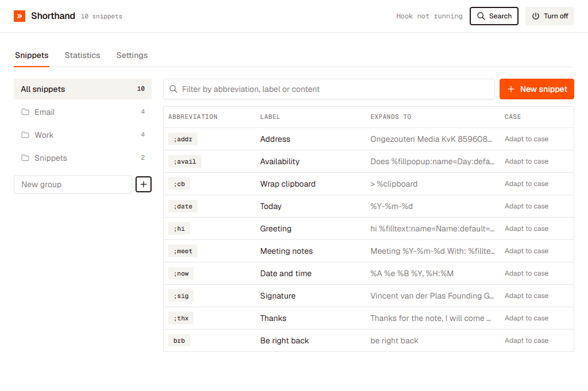Screen dimensions: 588x391
Task: Click the orange Shorthand logo icon
Action: point(20,16)
